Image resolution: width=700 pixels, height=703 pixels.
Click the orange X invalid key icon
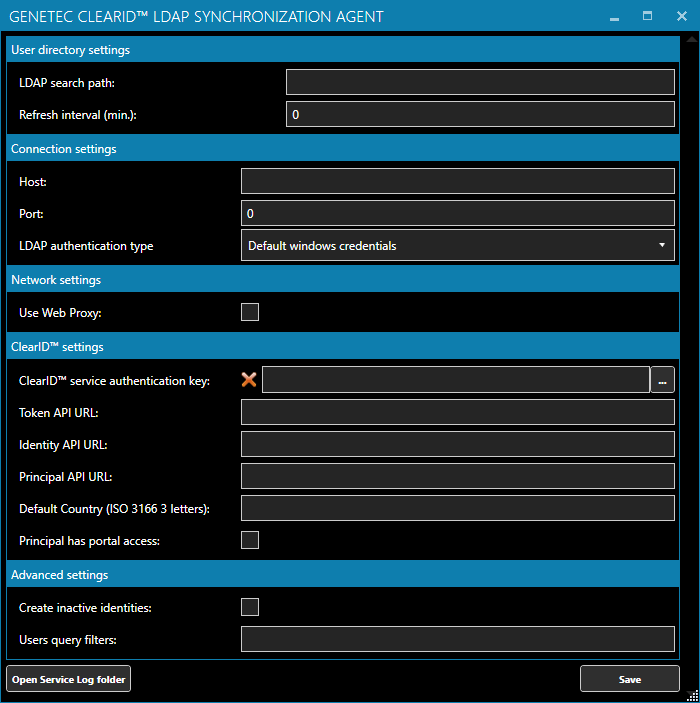point(249,380)
